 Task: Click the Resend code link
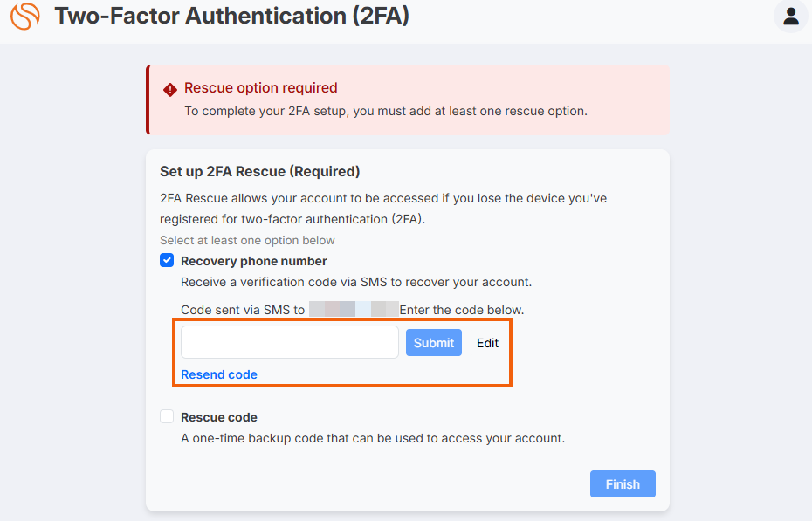(219, 374)
